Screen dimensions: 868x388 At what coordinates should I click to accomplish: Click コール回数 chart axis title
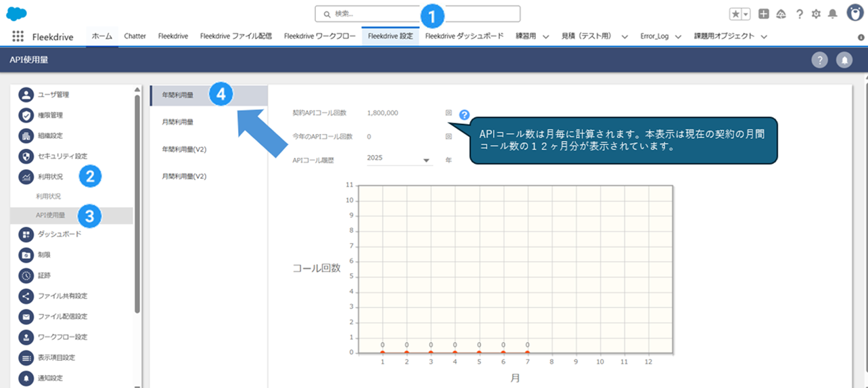click(x=316, y=268)
